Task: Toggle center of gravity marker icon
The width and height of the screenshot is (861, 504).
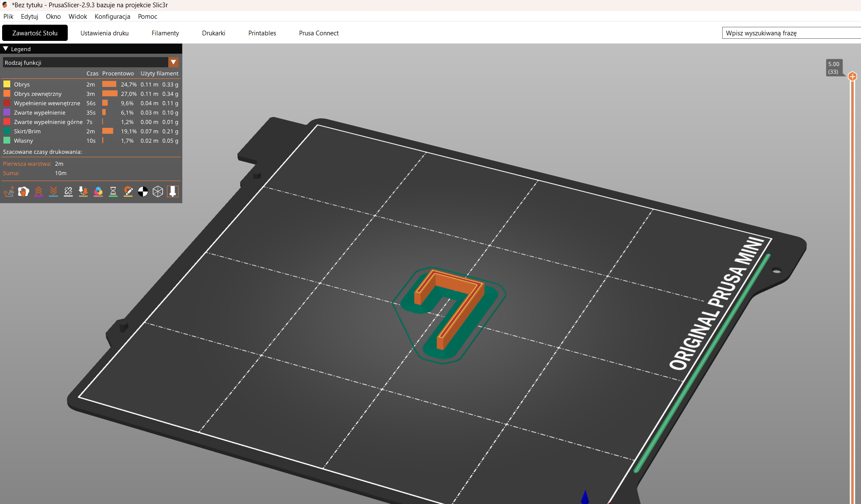Action: pos(143,192)
